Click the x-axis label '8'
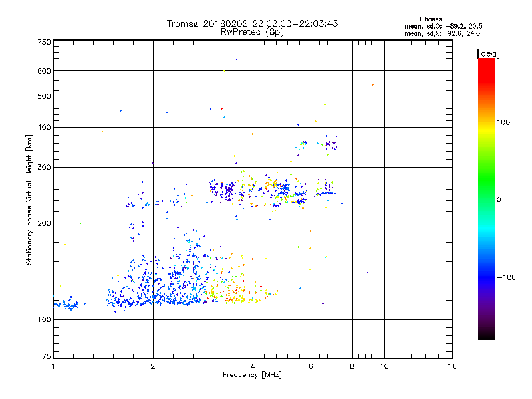This screenshot has height=399, width=532. [352, 366]
